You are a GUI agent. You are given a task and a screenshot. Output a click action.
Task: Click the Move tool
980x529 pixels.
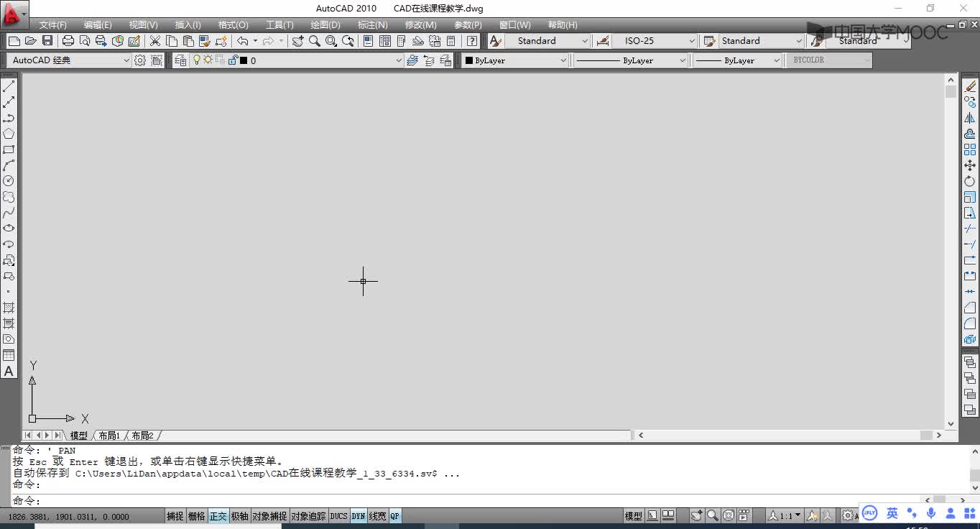click(970, 165)
